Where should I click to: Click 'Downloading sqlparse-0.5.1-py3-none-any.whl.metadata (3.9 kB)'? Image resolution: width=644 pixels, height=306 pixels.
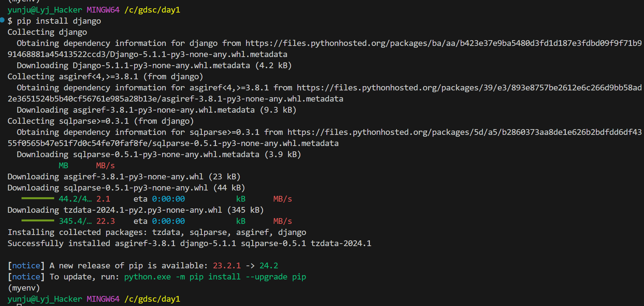[x=159, y=155]
